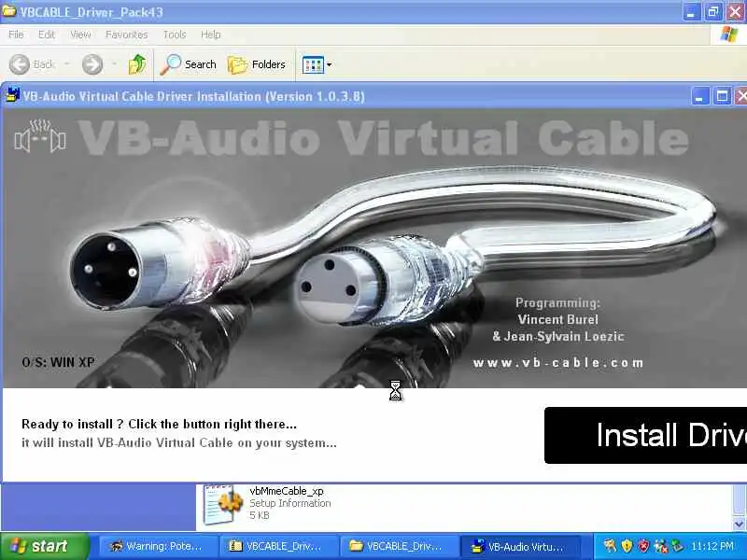This screenshot has height=560, width=747.
Task: Click the Windows Start button
Action: click(44, 546)
